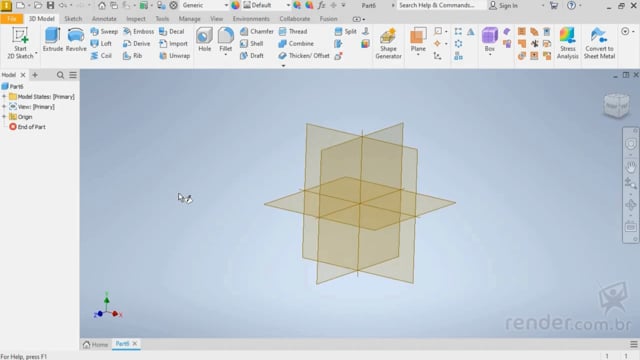Image resolution: width=640 pixels, height=360 pixels.
Task: Click the ViewCube in the viewport
Action: [616, 106]
